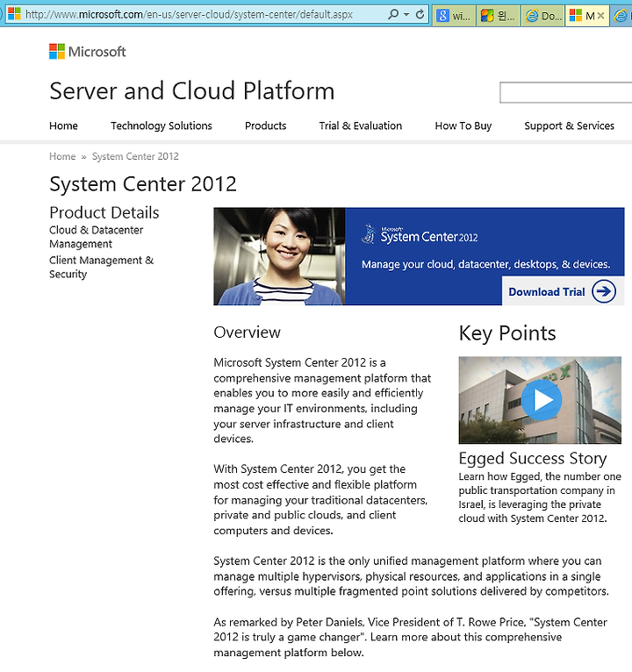Click the 'Learn how Egged' description text
The image size is (632, 672).
tap(540, 497)
